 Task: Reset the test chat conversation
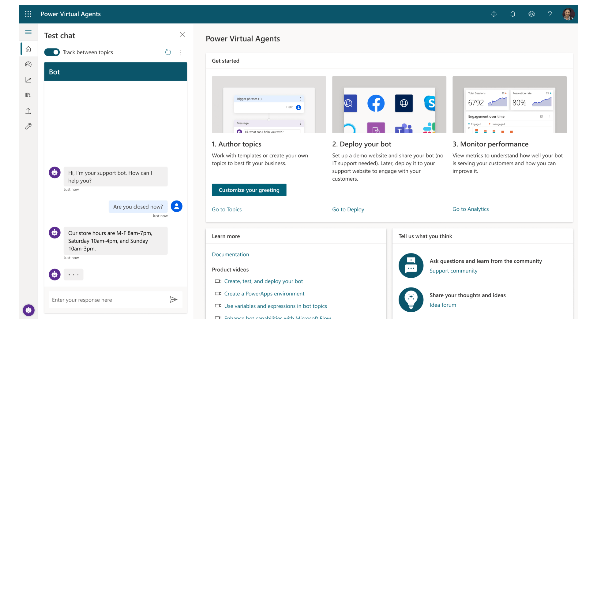coord(168,52)
